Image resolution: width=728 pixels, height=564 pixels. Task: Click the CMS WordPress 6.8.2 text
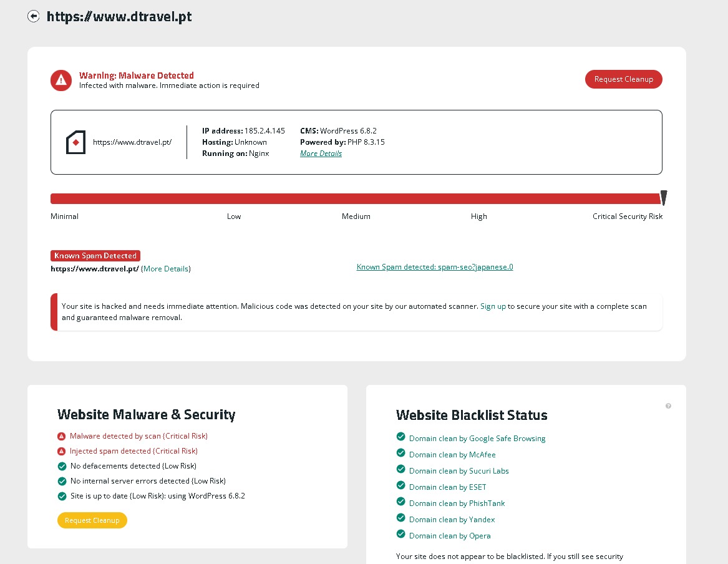click(339, 131)
